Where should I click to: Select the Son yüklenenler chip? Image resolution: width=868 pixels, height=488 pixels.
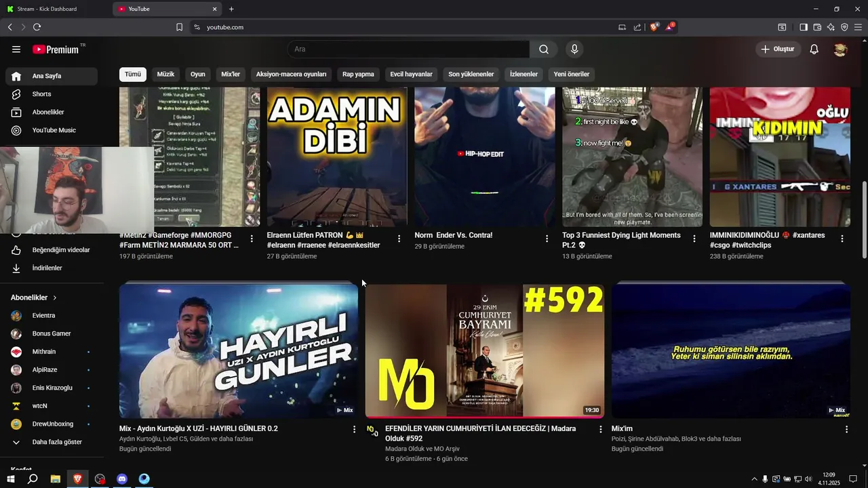(x=471, y=74)
